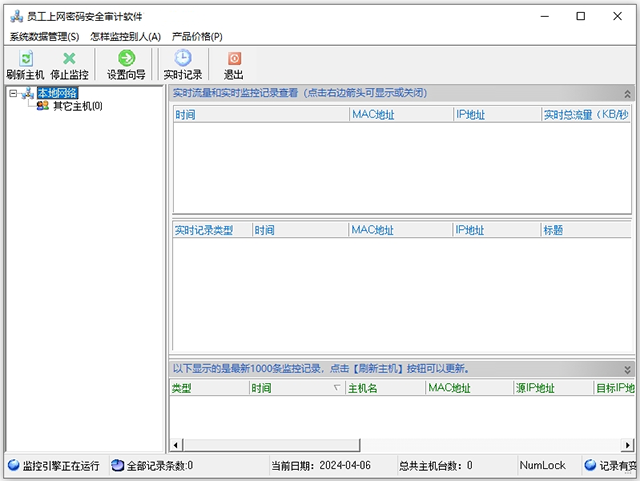This screenshot has height=481, width=640.
Task: Click the 目标IP column header
Action: click(614, 387)
